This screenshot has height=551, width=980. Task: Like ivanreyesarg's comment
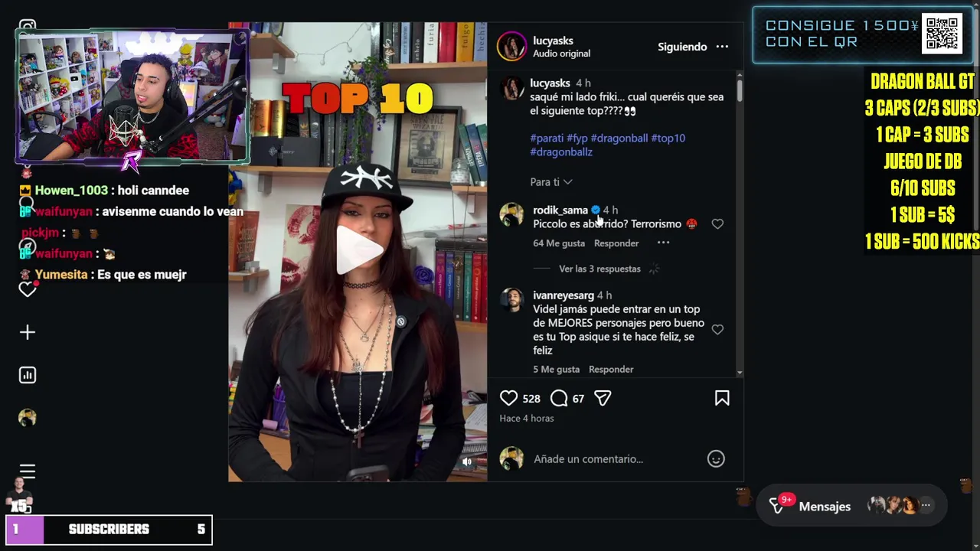[717, 330]
